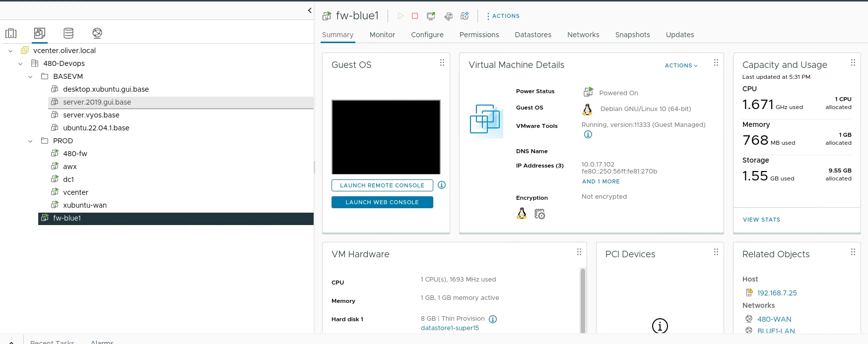Select VMs and Templates inventory view

coord(40,33)
